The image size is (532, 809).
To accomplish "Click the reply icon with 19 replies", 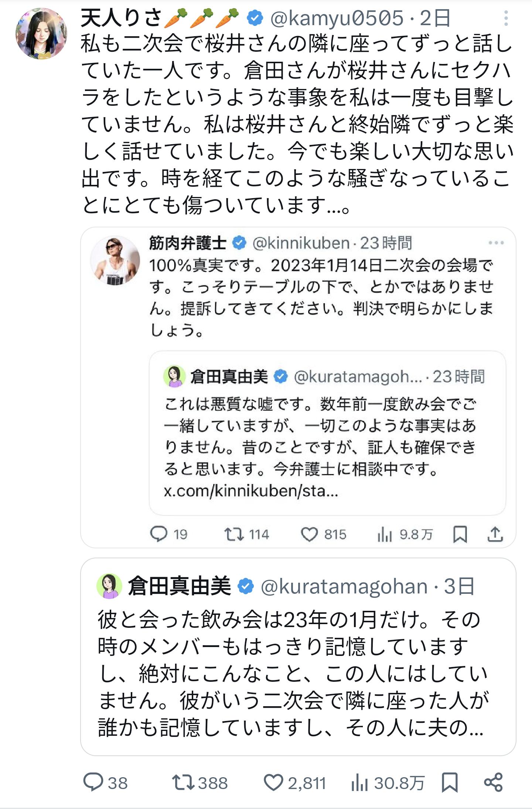I will click(x=159, y=534).
